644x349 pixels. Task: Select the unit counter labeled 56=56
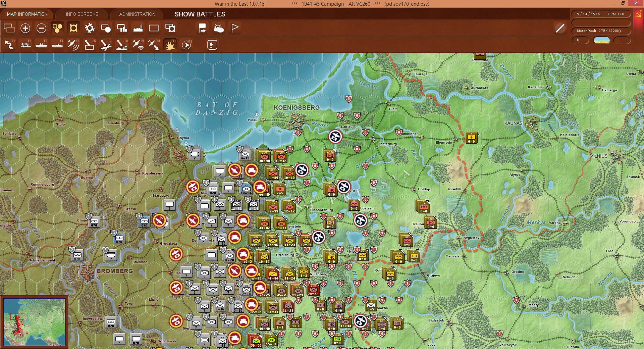pos(256,341)
